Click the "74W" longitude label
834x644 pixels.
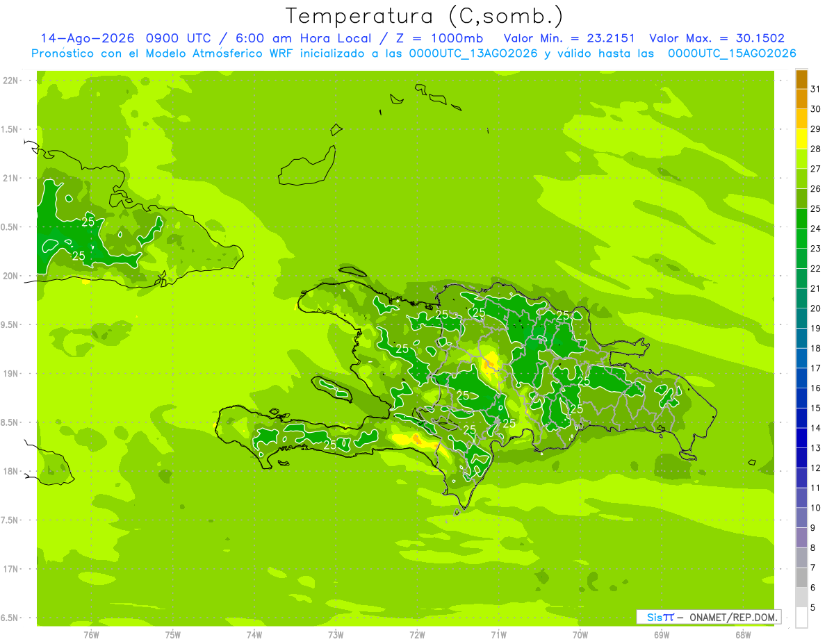[x=254, y=635]
